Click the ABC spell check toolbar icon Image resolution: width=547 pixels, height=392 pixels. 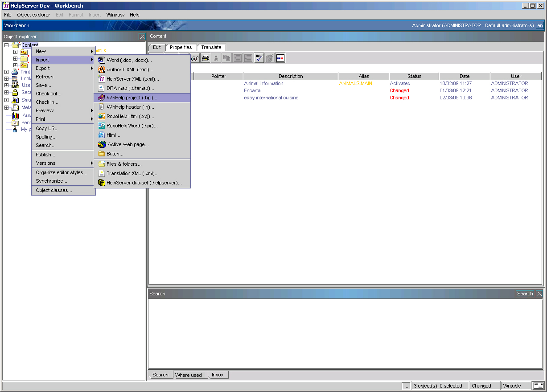tap(259, 58)
